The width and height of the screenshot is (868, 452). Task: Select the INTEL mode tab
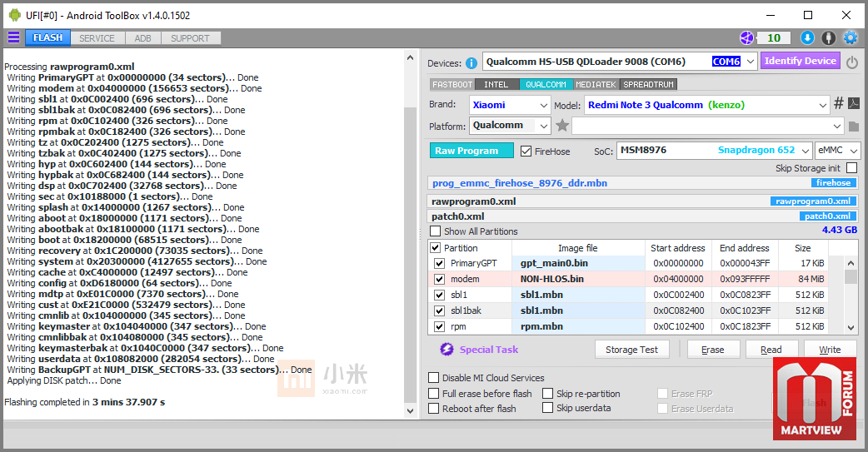click(496, 85)
